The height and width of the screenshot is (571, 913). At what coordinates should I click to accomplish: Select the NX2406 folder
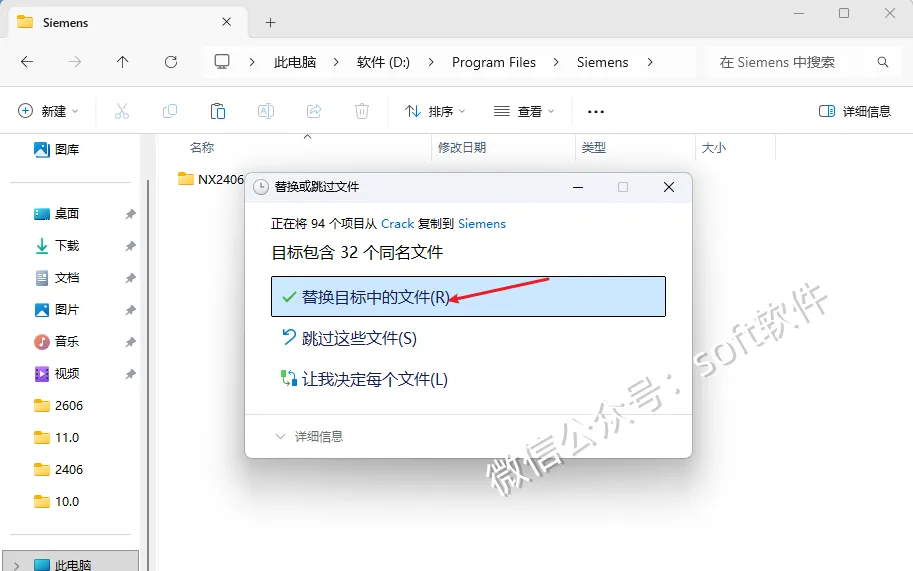211,179
